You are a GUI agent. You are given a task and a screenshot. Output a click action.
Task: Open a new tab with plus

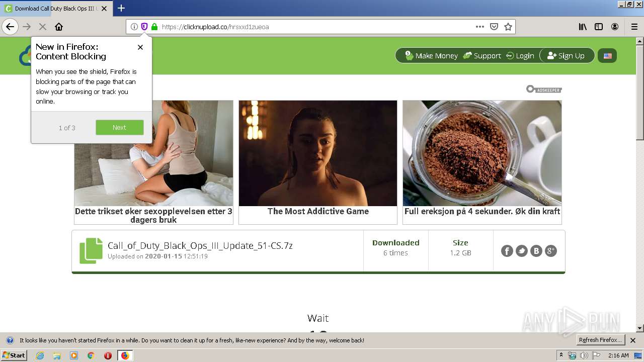121,8
